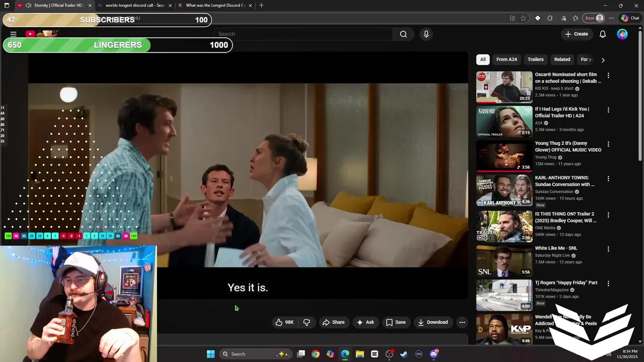Close the worlds longest discord call tab

tap(170, 6)
